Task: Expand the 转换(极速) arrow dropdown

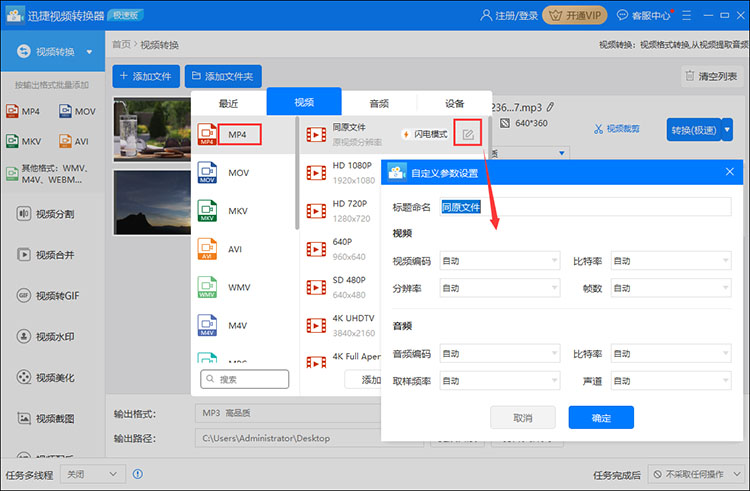Action: click(728, 130)
